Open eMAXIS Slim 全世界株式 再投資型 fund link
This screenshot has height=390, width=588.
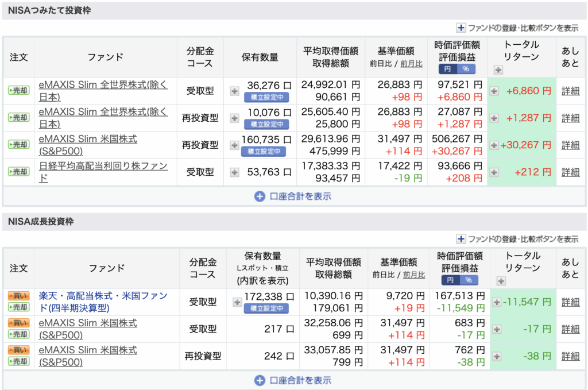point(103,118)
